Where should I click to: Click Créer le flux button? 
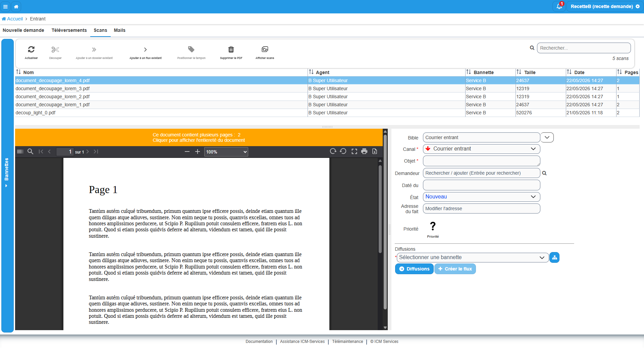coord(455,269)
